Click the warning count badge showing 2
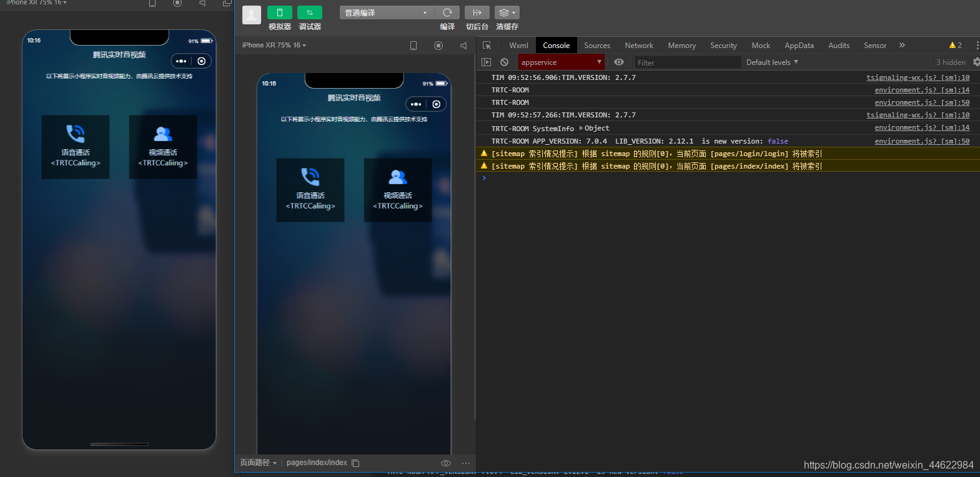This screenshot has width=980, height=477. pyautogui.click(x=956, y=46)
